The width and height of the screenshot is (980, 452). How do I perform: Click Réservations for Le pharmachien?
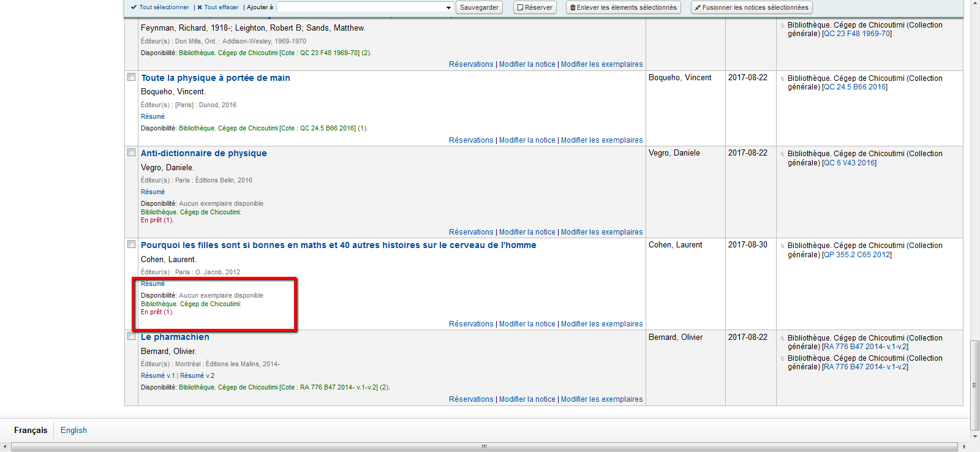click(x=471, y=399)
